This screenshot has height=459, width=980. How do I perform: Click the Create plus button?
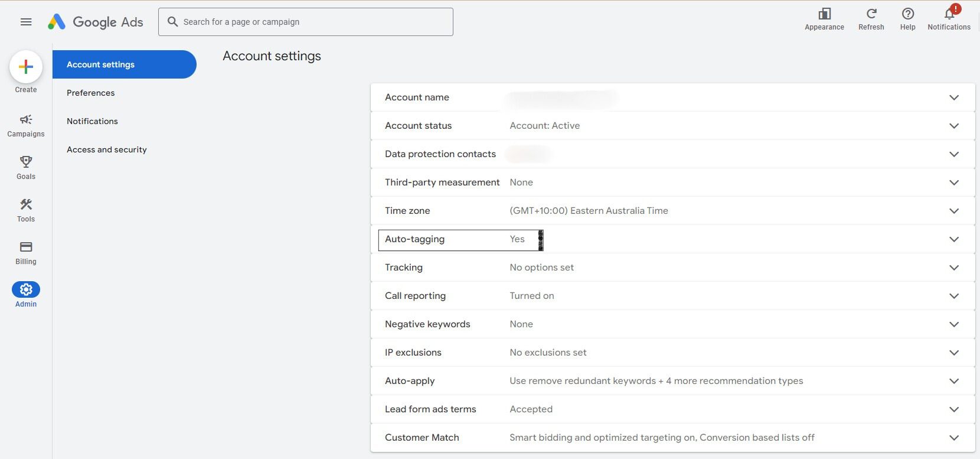click(x=26, y=67)
